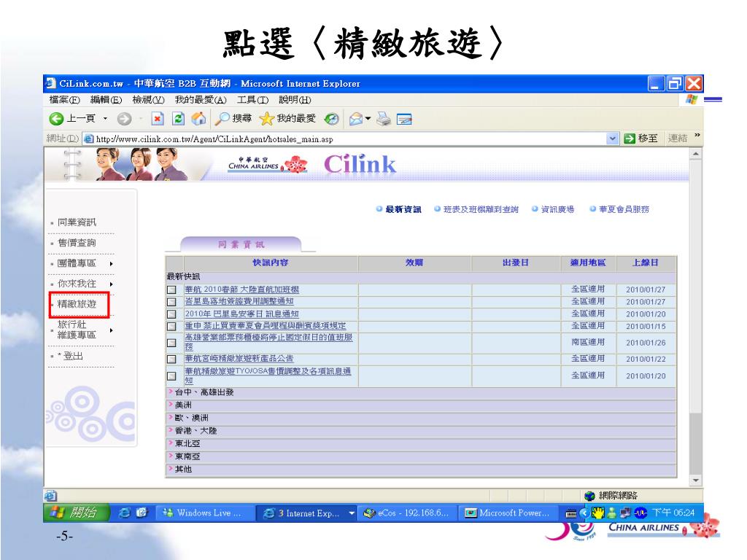This screenshot has width=747, height=560.
Task: Open the Search (搜尋) toolbar button
Action: pos(233,119)
